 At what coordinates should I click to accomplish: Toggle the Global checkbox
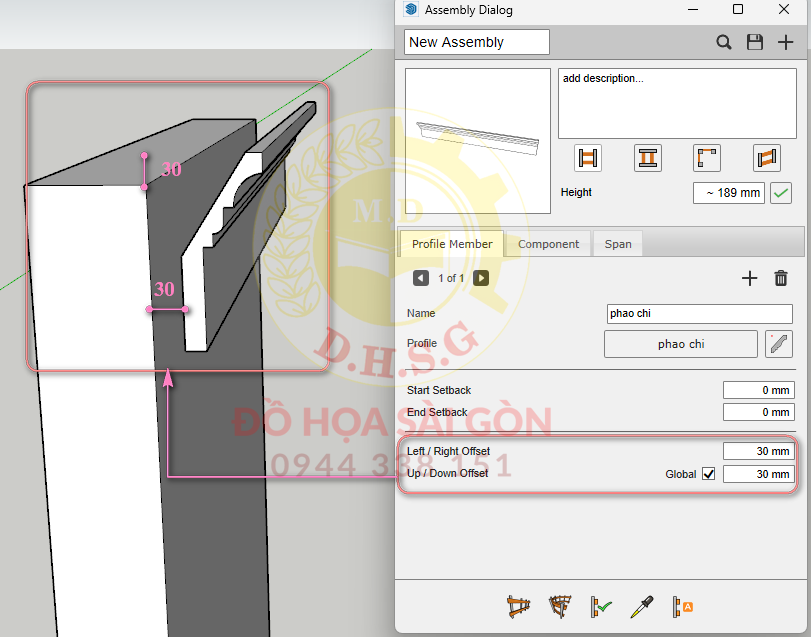709,474
